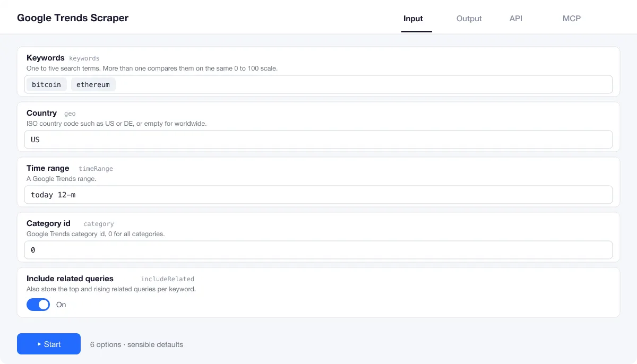
Task: Select the ethereum keyword chip
Action: 93,84
